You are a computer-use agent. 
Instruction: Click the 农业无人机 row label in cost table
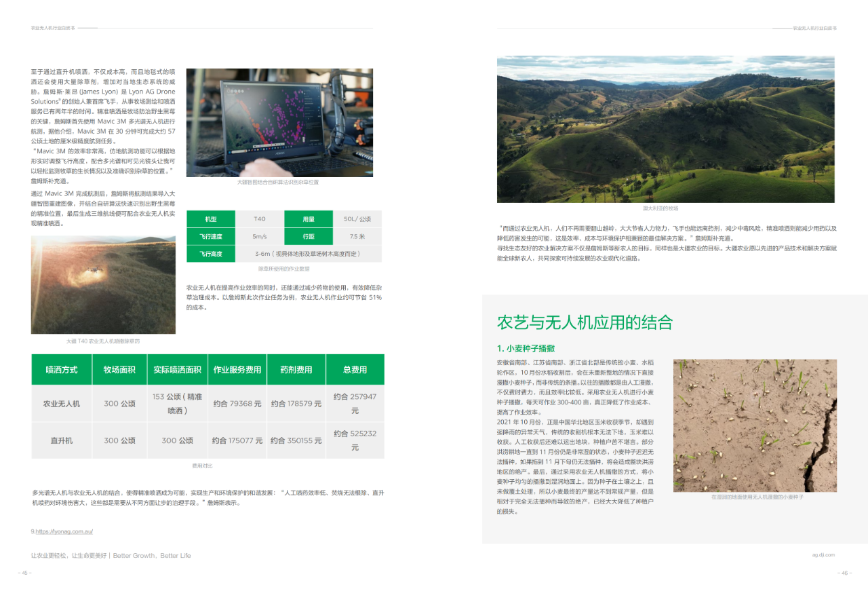tap(62, 404)
